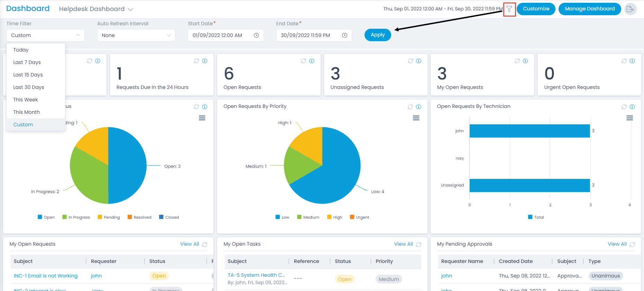The width and height of the screenshot is (644, 291).
Task: Click the blue Open slice of status pie
Action: [128, 165]
